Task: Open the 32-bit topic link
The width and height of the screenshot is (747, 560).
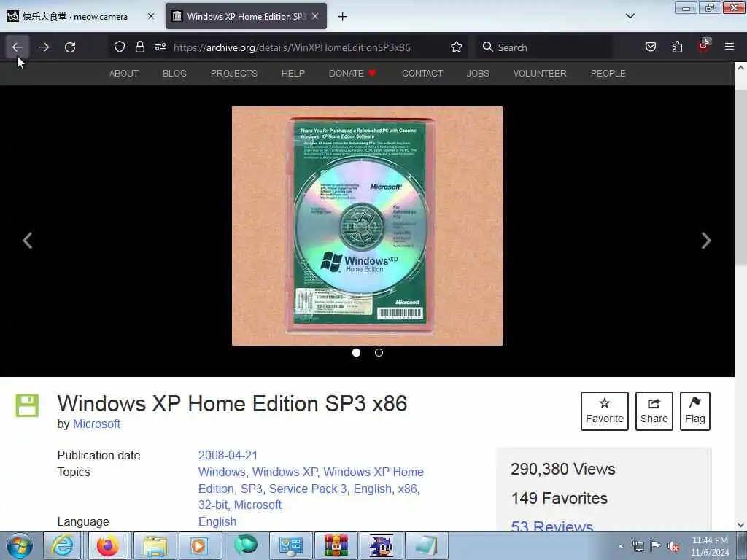Action: 212,505
